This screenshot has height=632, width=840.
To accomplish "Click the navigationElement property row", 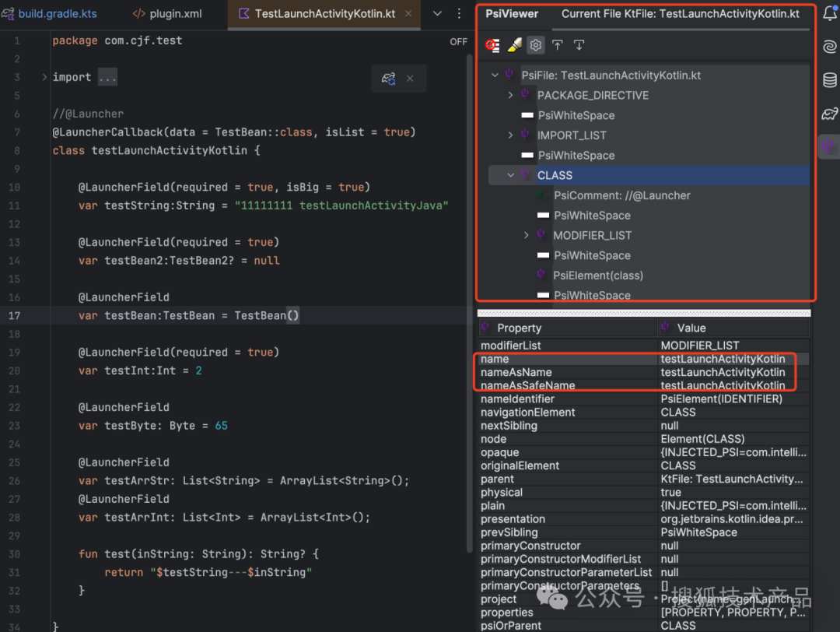I will (x=643, y=413).
